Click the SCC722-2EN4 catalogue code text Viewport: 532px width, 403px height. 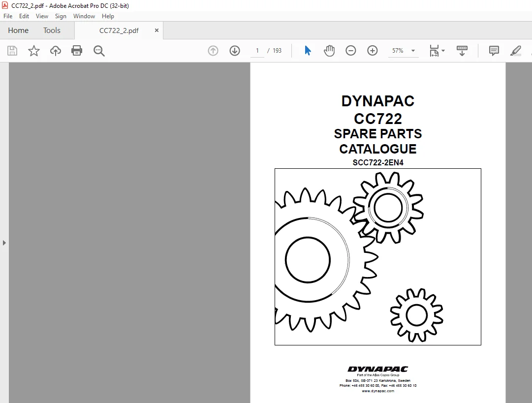pyautogui.click(x=378, y=162)
